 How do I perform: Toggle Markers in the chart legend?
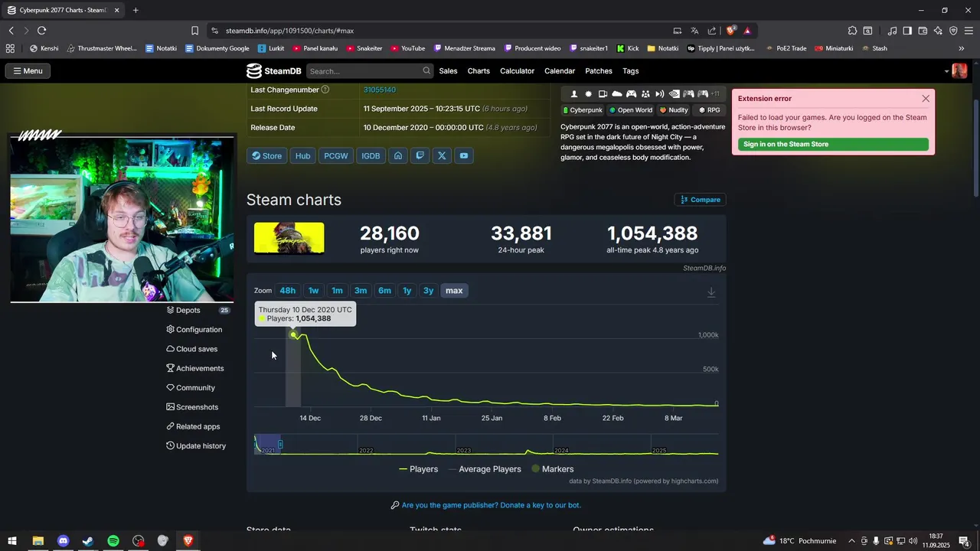tap(552, 469)
